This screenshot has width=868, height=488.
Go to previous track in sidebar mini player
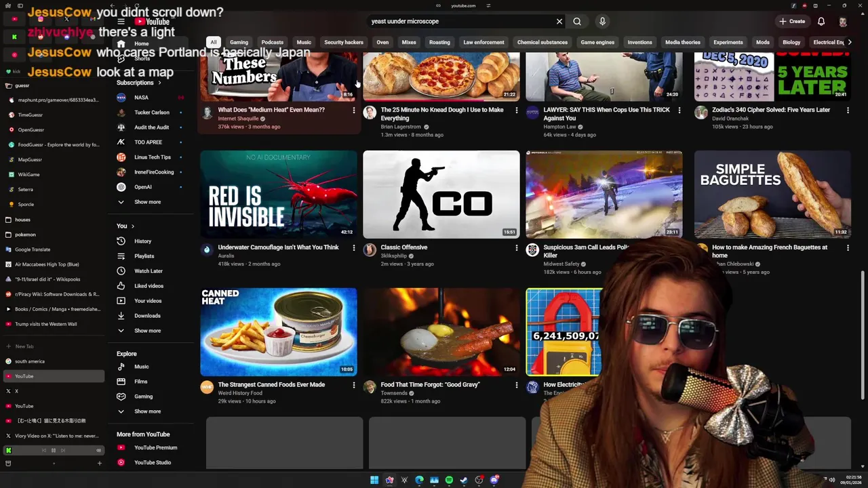click(45, 450)
